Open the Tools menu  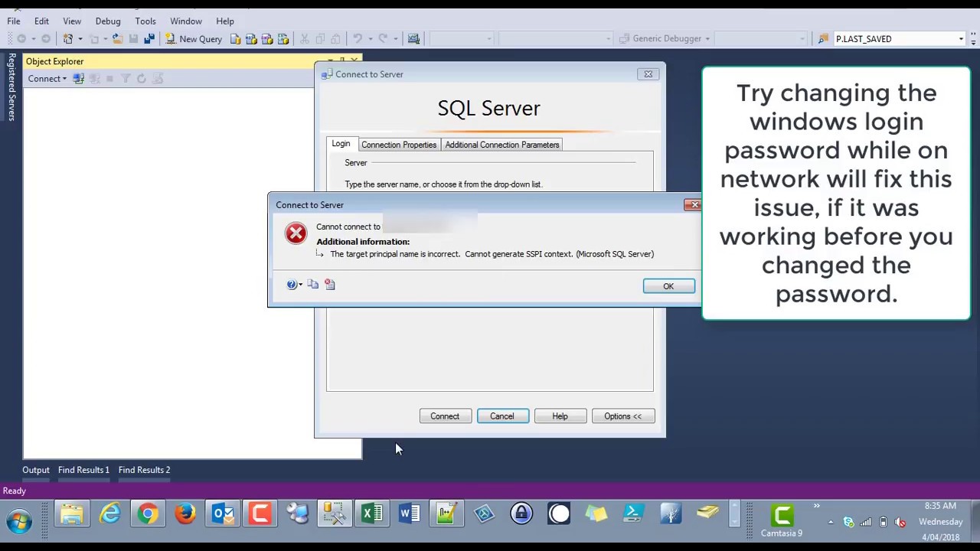[145, 21]
